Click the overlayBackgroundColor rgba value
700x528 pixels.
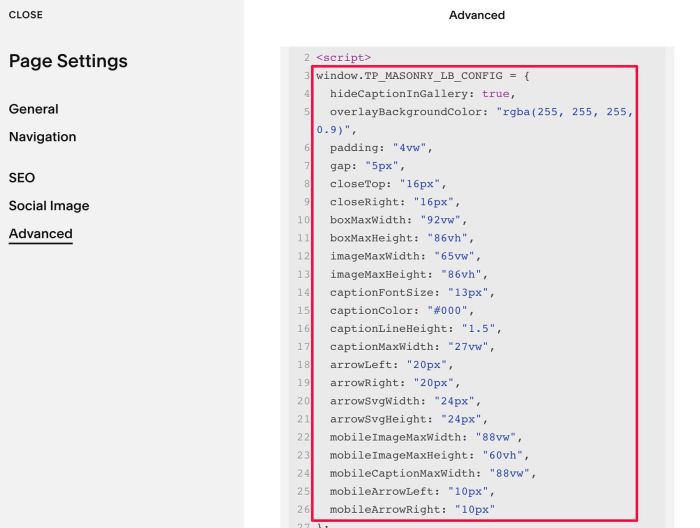(x=475, y=121)
